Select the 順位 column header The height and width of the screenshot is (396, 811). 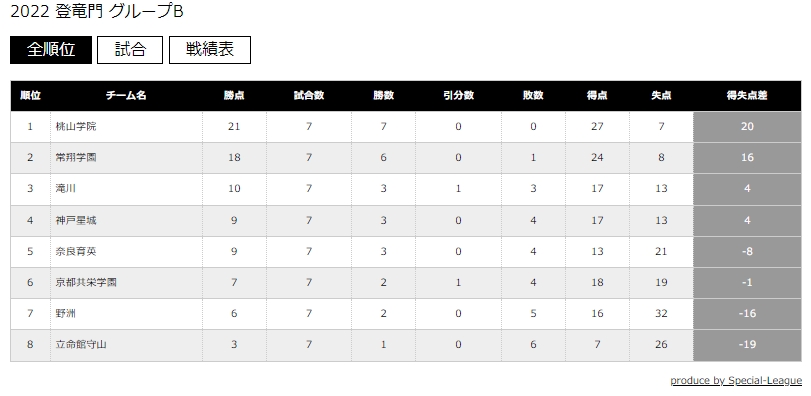(31, 96)
